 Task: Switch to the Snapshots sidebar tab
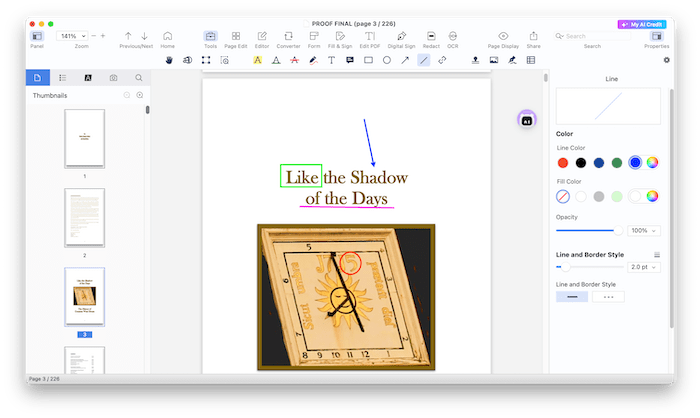113,78
